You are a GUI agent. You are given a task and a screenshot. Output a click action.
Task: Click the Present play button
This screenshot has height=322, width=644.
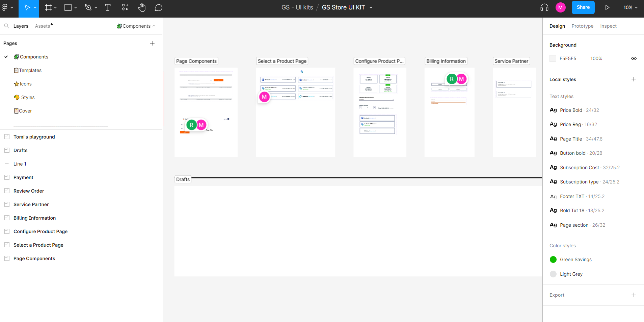coord(607,7)
